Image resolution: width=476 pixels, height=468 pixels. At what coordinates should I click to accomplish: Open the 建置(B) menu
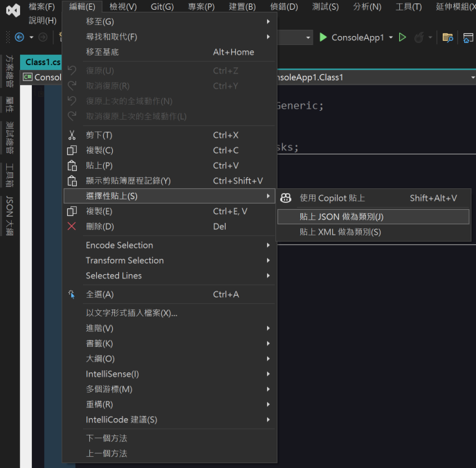click(242, 6)
